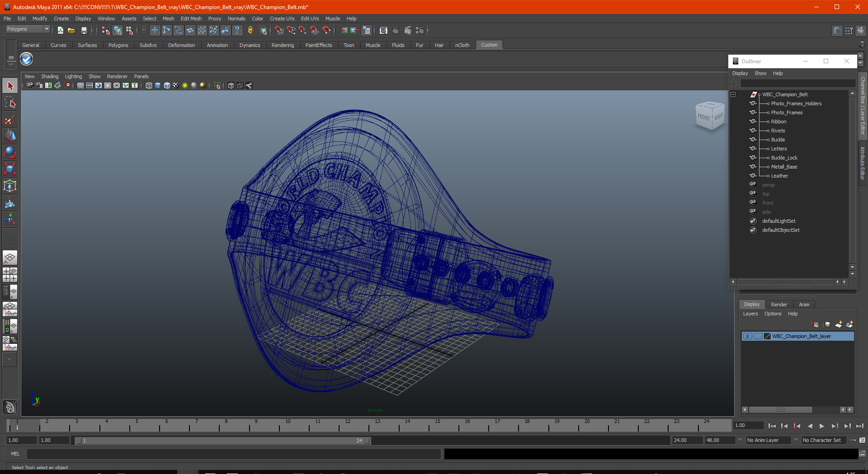
Task: Select the Universal Manipulator tool
Action: [10, 186]
